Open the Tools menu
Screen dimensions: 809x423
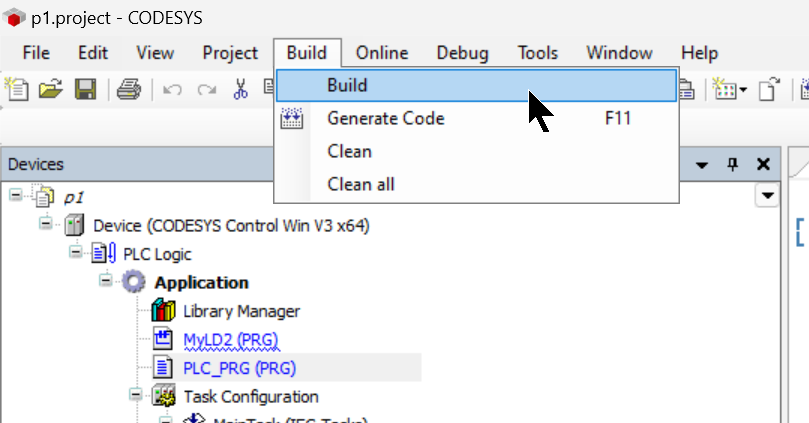click(538, 53)
